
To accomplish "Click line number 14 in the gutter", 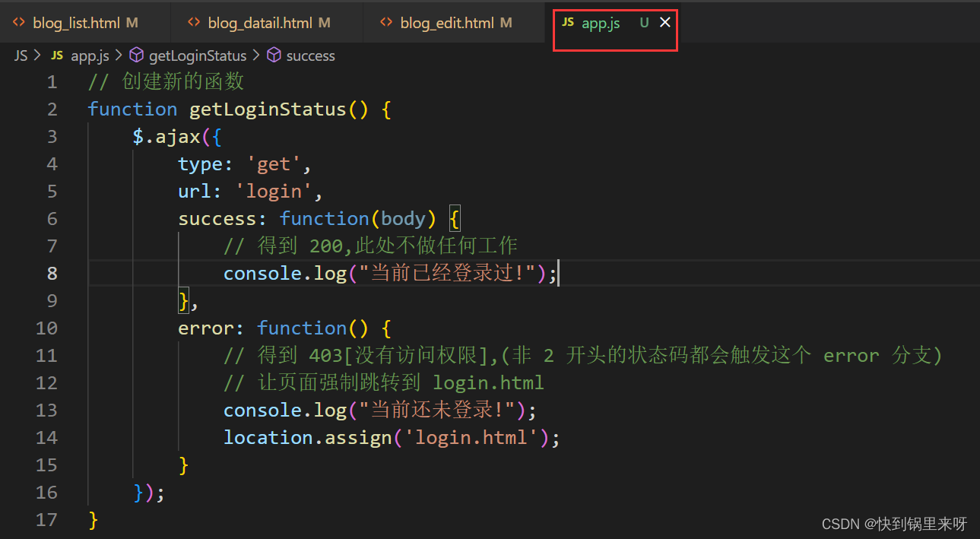I will [x=46, y=438].
